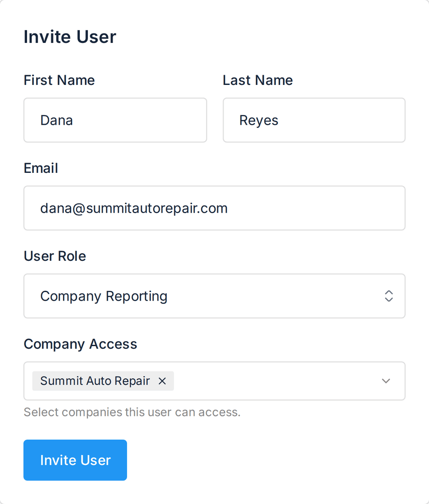Image resolution: width=429 pixels, height=504 pixels.
Task: Click the helper text 'Select companies this user can access.'
Action: point(132,412)
